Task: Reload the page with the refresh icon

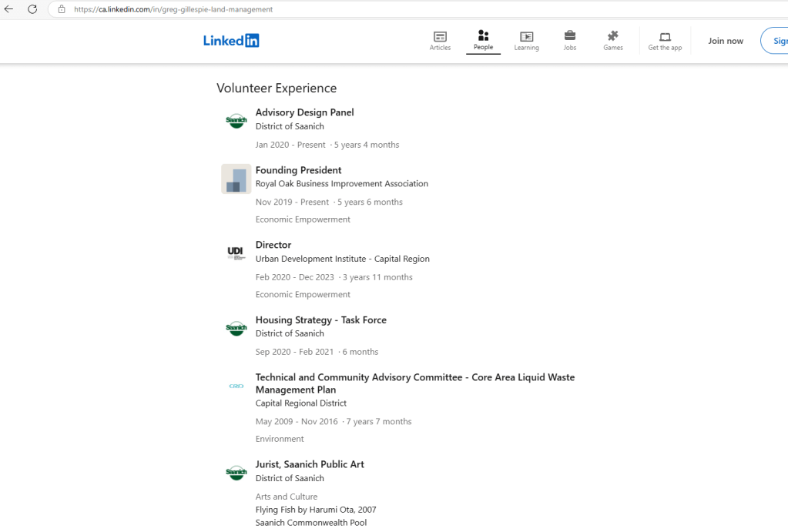Action: [x=32, y=9]
